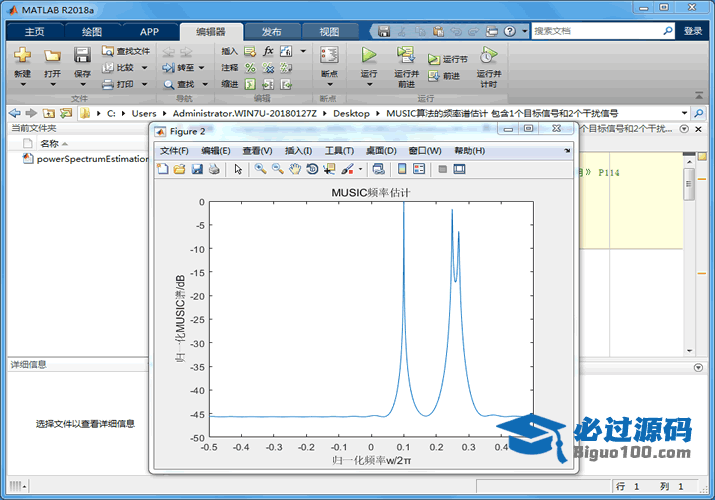Click the Help question mark icon
715x500 pixels.
(510, 31)
